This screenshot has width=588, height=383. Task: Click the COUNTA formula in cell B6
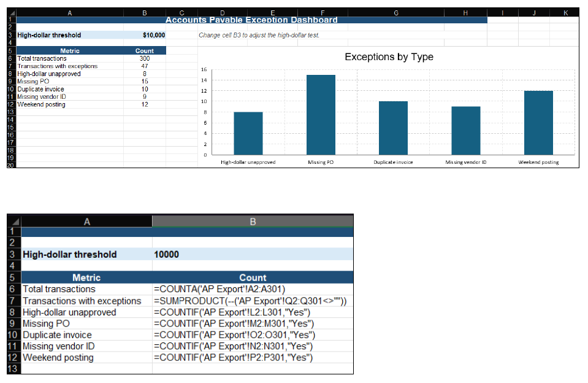click(x=220, y=288)
